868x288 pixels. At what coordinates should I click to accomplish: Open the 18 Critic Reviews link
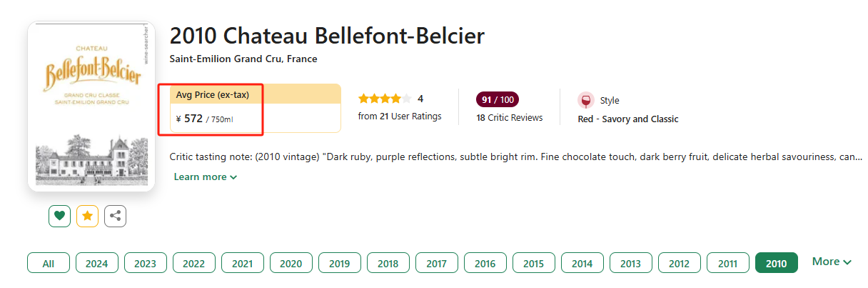coord(510,117)
